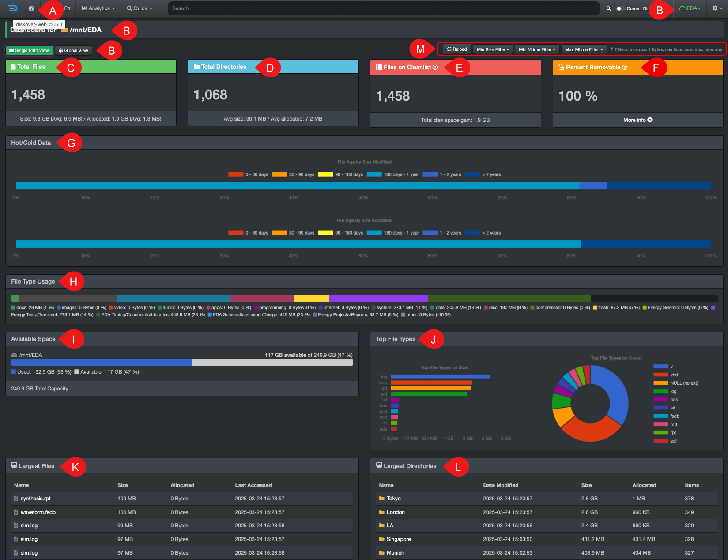
Task: Click the help icon next to Files on Cleanlist
Action: coord(435,67)
